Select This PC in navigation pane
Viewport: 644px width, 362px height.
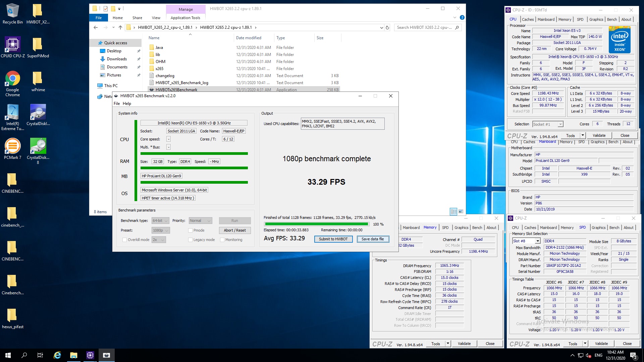click(x=111, y=86)
